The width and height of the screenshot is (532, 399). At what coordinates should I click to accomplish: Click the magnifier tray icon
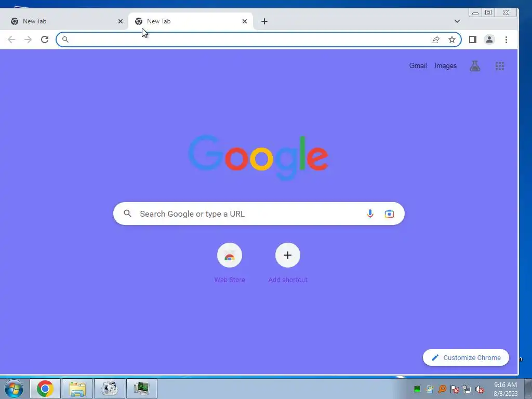tap(442, 389)
